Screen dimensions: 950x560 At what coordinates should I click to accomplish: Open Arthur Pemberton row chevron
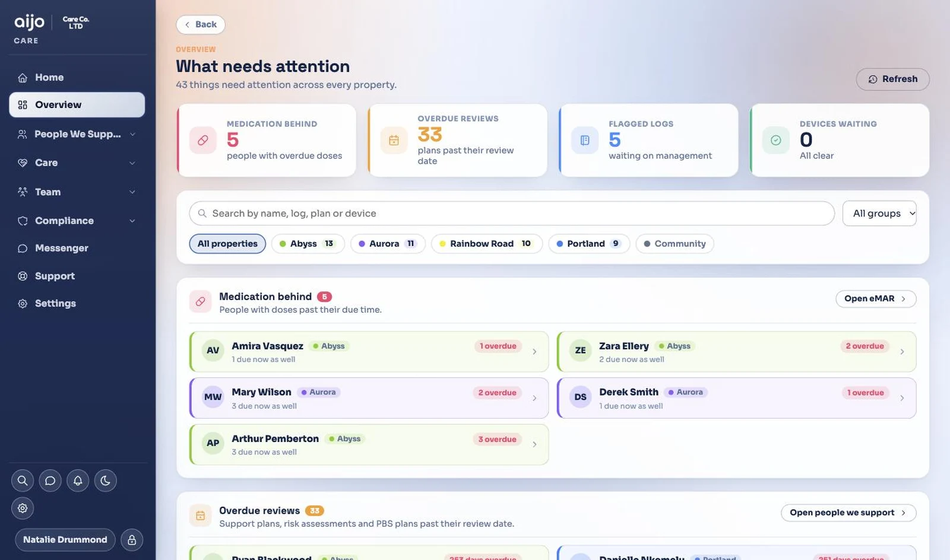534,444
